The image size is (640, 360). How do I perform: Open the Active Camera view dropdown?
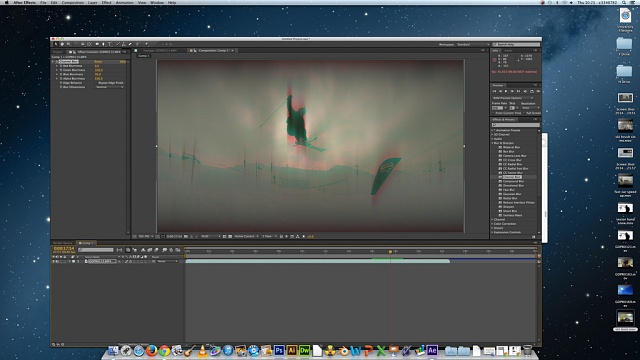point(247,236)
